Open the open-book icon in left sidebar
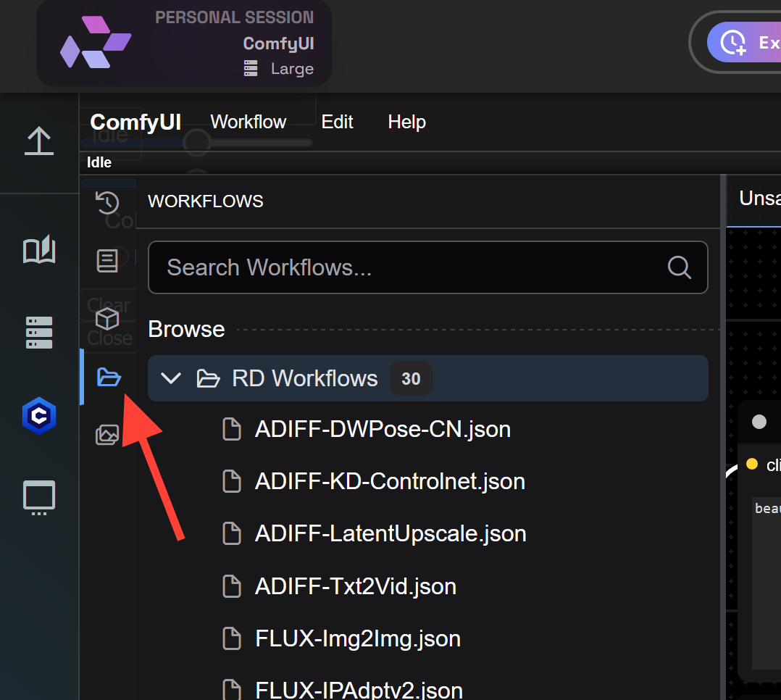The height and width of the screenshot is (700, 781). pos(39,250)
